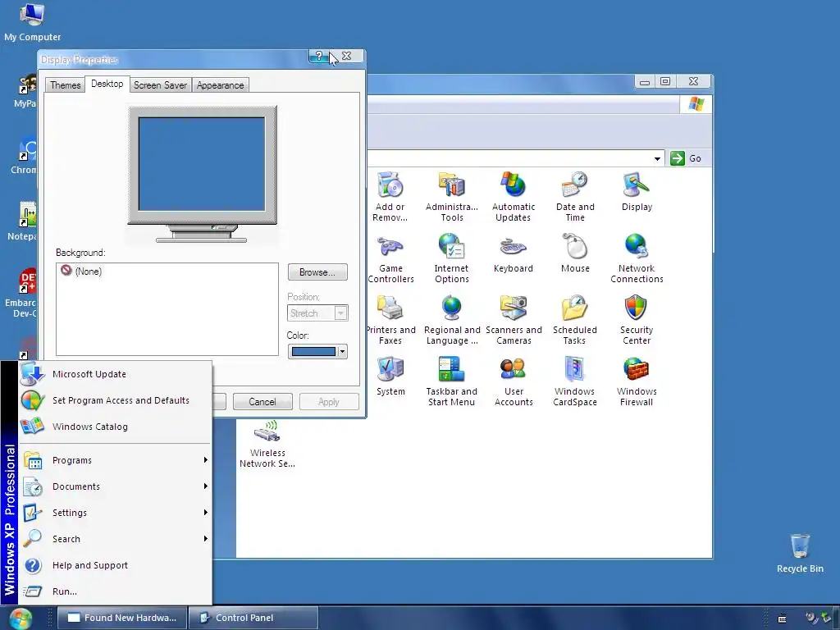840x630 pixels.
Task: Open Automatic Updates in Control Panel
Action: [x=514, y=197]
